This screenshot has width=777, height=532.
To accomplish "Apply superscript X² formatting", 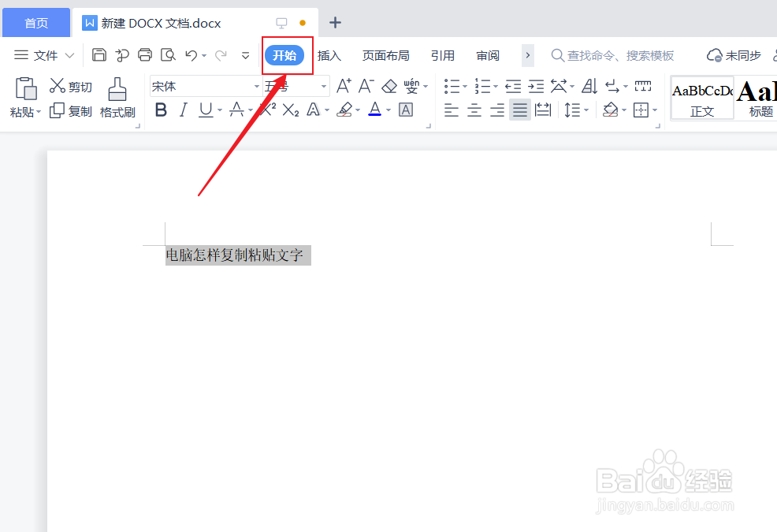I will pos(268,110).
